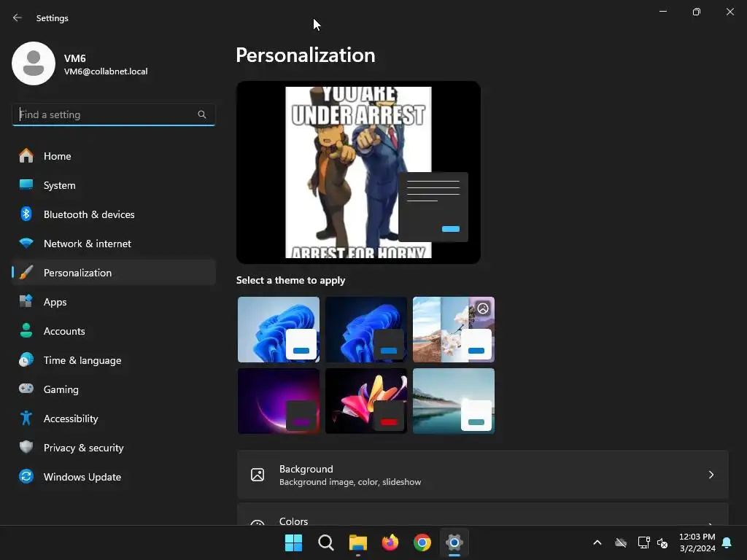Open the Windows Start menu

point(293,542)
